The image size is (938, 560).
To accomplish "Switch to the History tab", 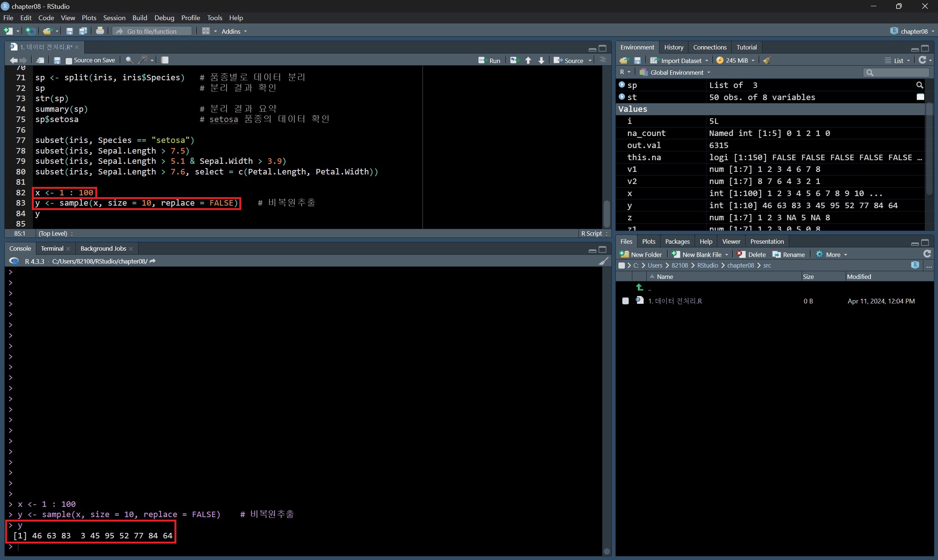I will coord(673,47).
